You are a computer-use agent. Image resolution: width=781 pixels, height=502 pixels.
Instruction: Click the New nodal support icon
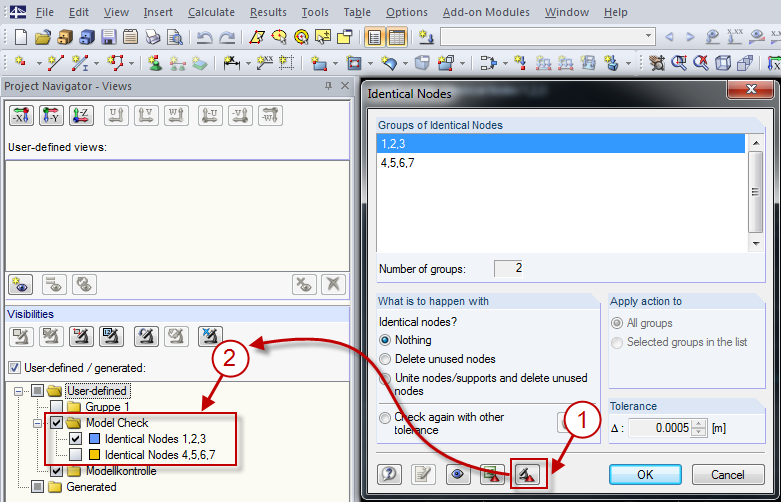(x=155, y=63)
